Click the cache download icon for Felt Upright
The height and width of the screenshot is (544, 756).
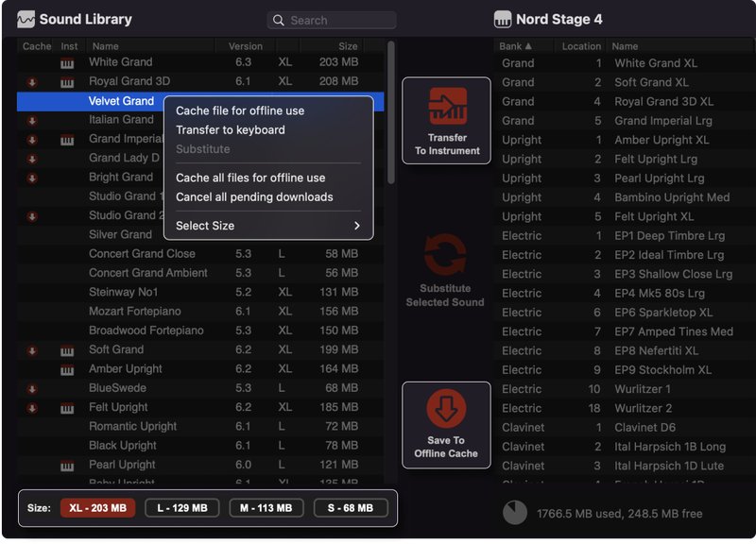pos(32,408)
